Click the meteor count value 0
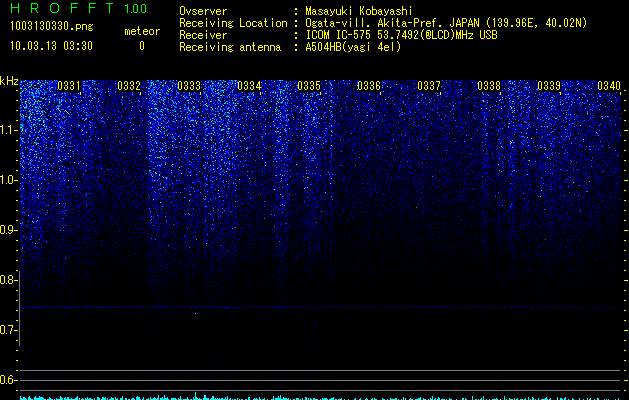 point(142,46)
